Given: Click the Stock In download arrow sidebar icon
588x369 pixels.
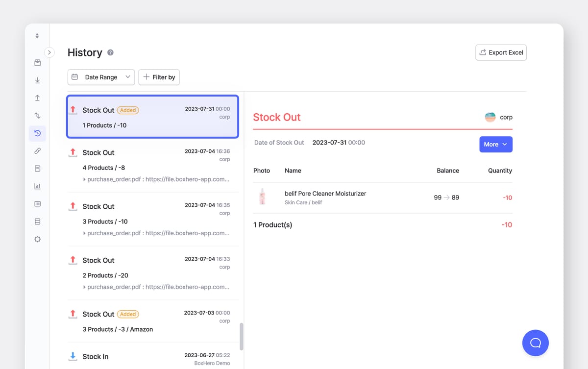Looking at the screenshot, I should (x=37, y=80).
